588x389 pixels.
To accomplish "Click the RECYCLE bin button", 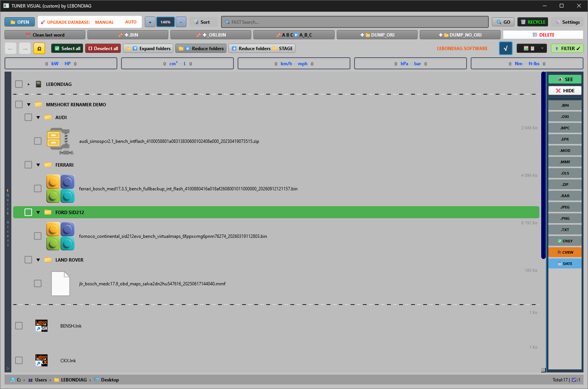I will (533, 22).
